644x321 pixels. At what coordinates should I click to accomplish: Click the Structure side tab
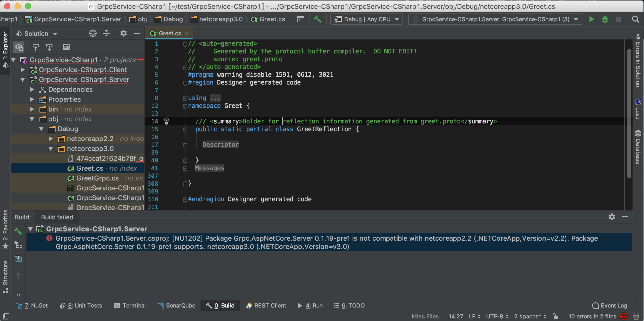pyautogui.click(x=5, y=277)
